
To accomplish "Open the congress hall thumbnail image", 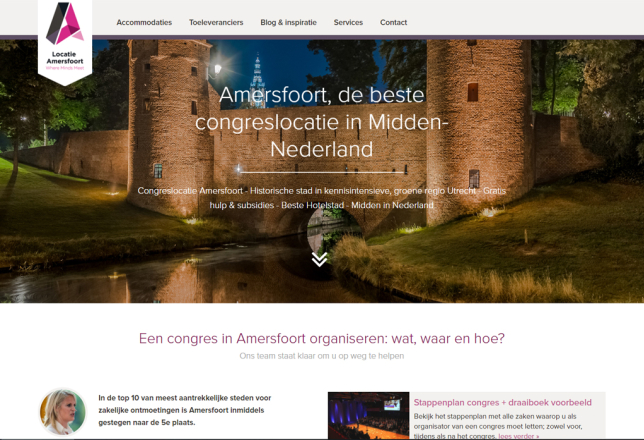I will point(368,415).
